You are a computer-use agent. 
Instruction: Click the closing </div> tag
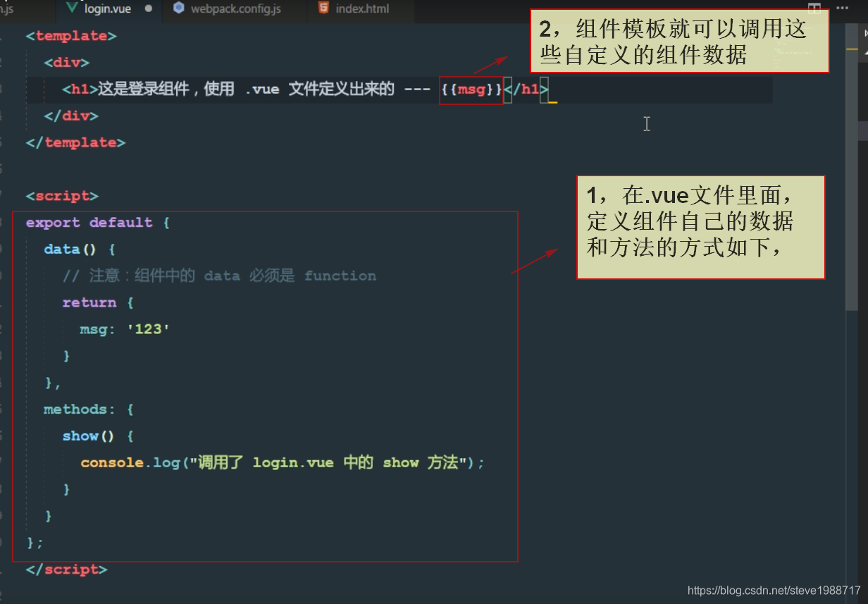[x=71, y=116]
